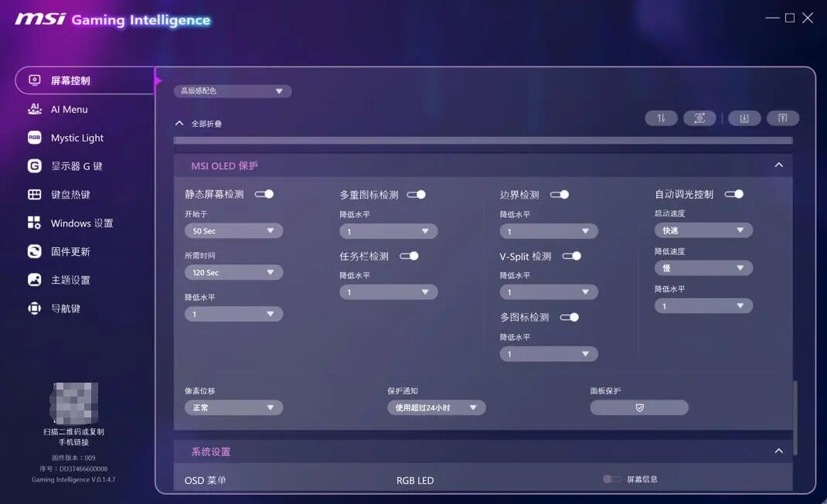Open the 保护通知 使用超过24小时 dropdown
Viewport: 827px width, 504px height.
coord(436,407)
